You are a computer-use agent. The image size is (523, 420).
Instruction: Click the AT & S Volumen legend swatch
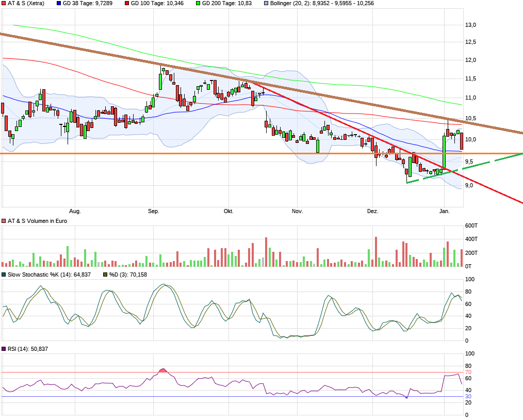click(x=4, y=221)
